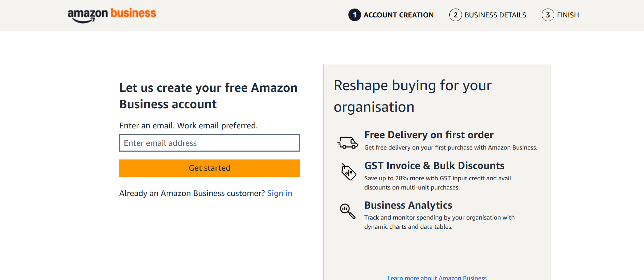Switch to the Finish step

568,15
